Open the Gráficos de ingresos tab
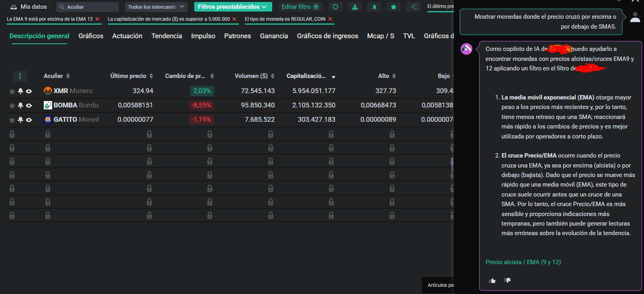The height and width of the screenshot is (294, 644). pos(328,36)
